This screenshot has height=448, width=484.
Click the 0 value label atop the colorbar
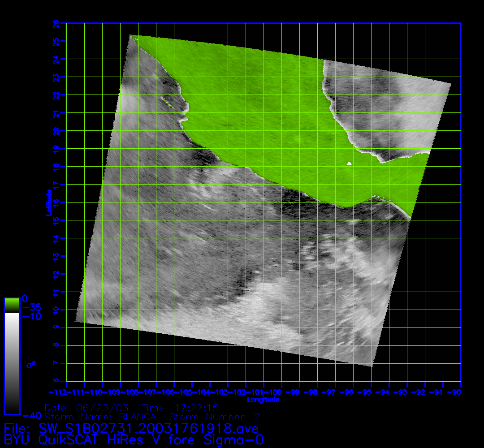coord(25,298)
